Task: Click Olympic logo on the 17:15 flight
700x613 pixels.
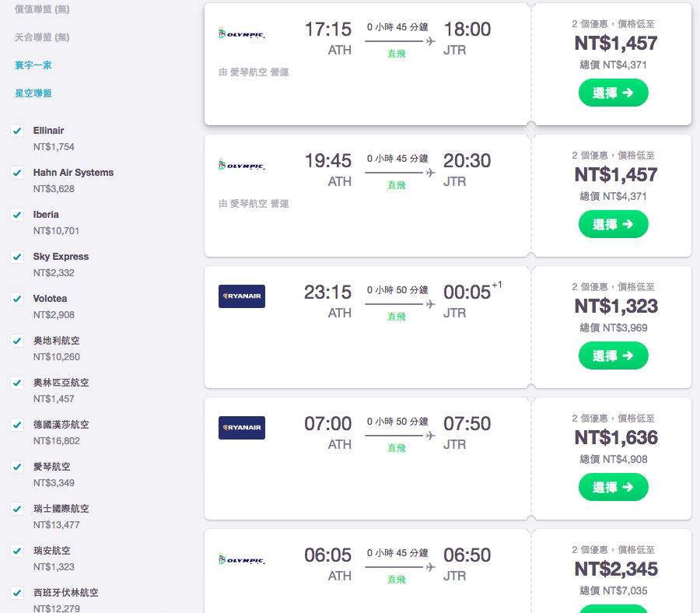Action: tap(242, 33)
